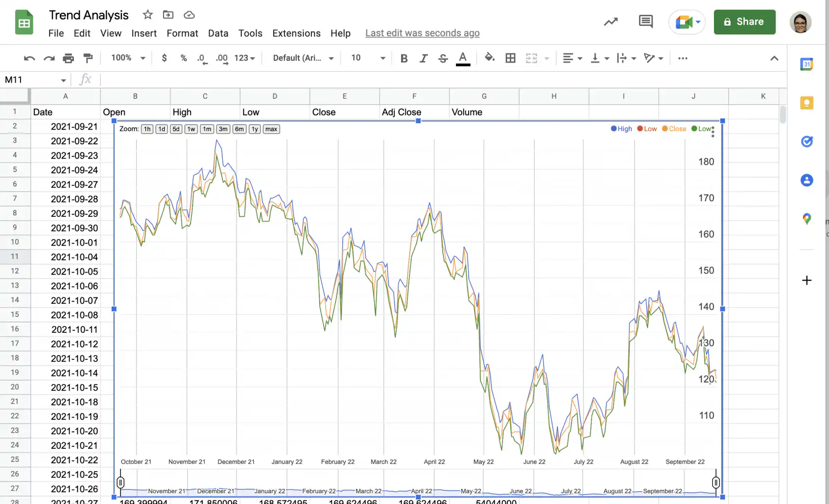The height and width of the screenshot is (504, 829).
Task: Toggle italic formatting
Action: click(424, 58)
